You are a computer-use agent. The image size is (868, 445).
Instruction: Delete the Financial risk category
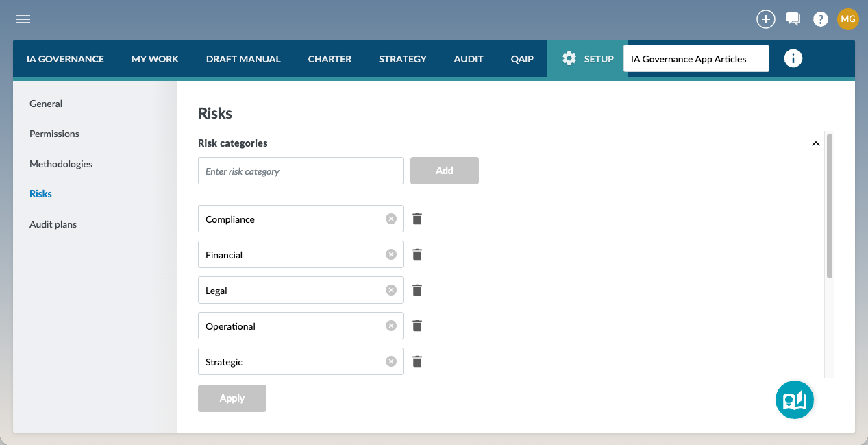[417, 254]
